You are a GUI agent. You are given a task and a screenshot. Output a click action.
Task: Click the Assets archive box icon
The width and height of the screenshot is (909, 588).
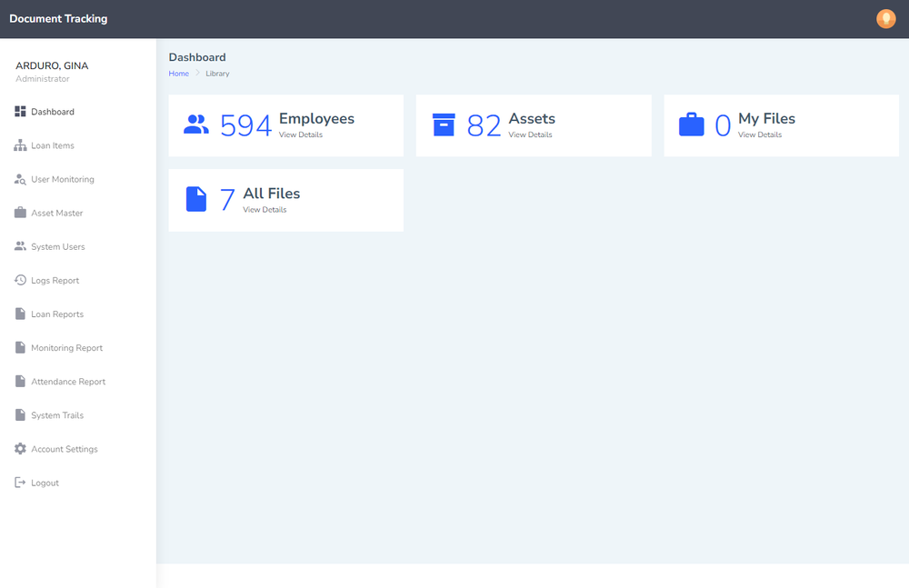(x=444, y=123)
